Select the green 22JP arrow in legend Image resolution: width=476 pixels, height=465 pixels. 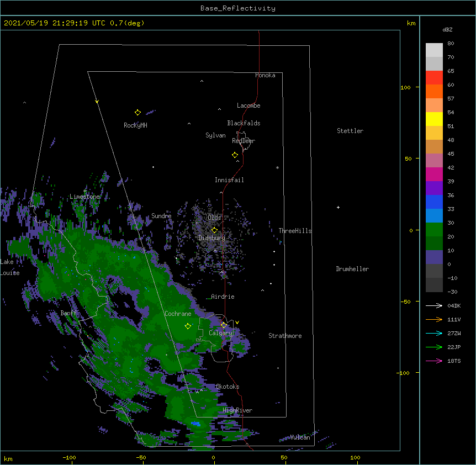(434, 347)
